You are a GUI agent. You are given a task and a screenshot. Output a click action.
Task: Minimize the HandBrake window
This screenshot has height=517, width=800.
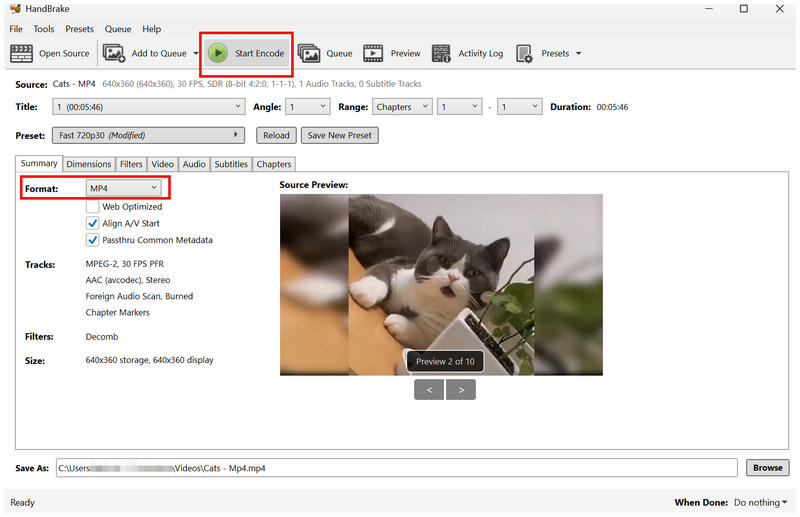tap(709, 9)
